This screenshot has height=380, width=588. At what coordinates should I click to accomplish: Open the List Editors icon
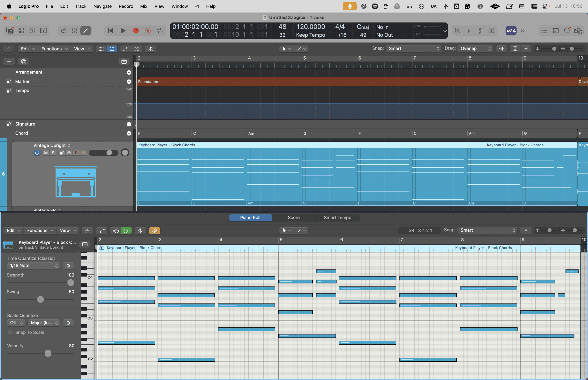click(x=544, y=31)
